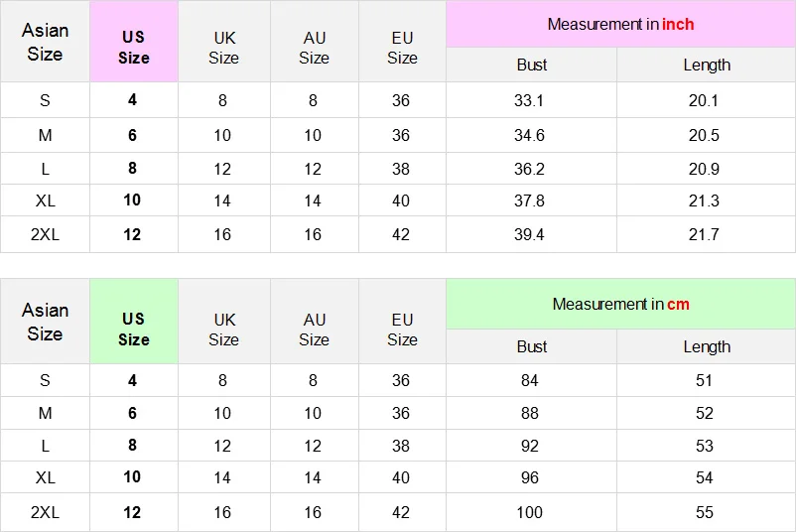Click Asian Size header in top table
The height and width of the screenshot is (532, 796).
(x=45, y=43)
